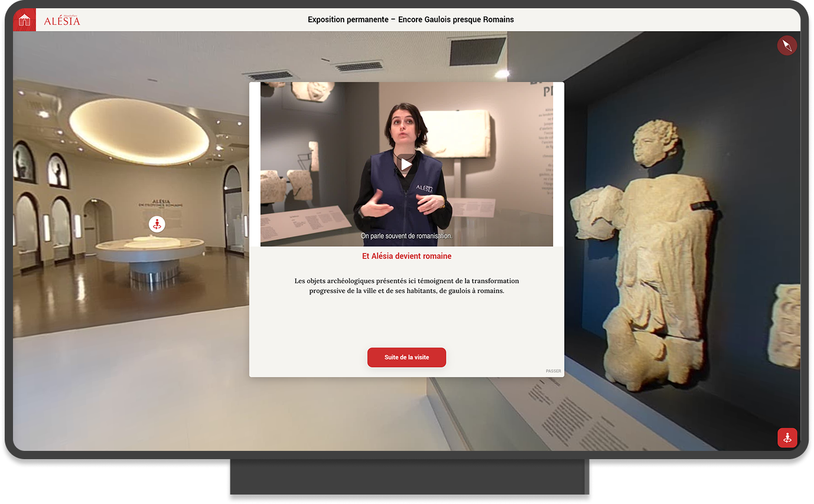Open the compass orientation icon
This screenshot has width=814, height=504.
tap(786, 45)
